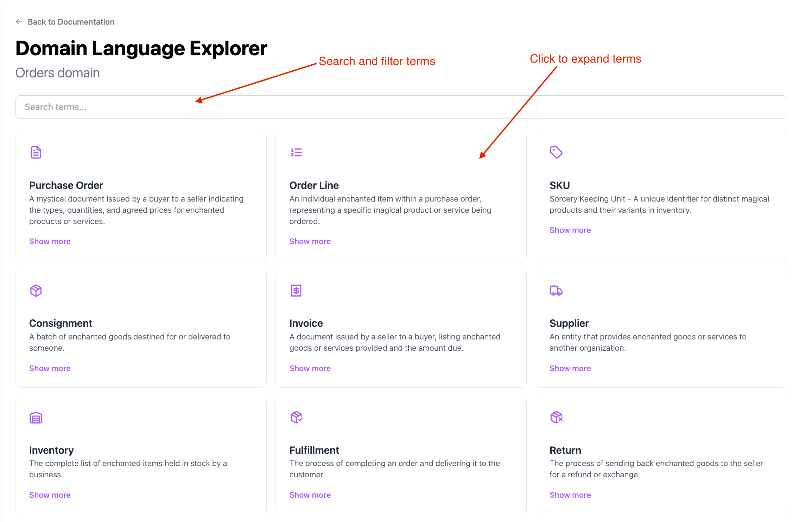The height and width of the screenshot is (522, 812).
Task: Click the Supplier truck icon
Action: tap(556, 291)
